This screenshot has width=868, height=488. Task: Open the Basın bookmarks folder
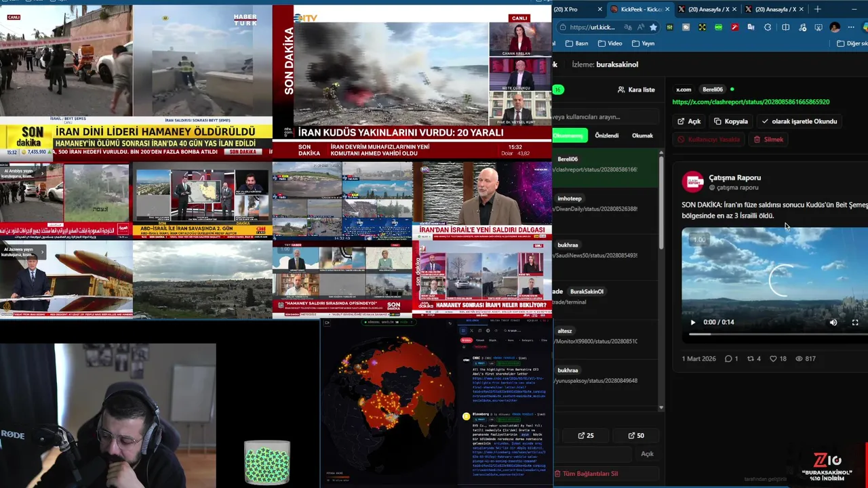coord(576,43)
